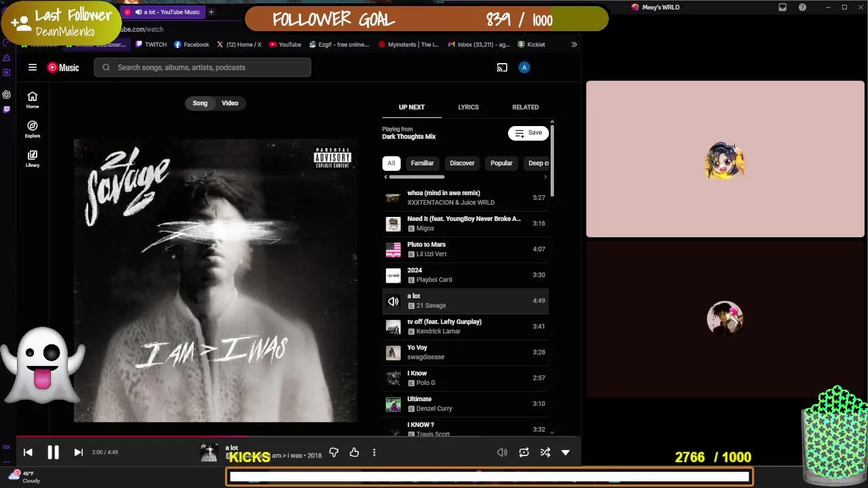Click the volume speaker icon

[502, 452]
